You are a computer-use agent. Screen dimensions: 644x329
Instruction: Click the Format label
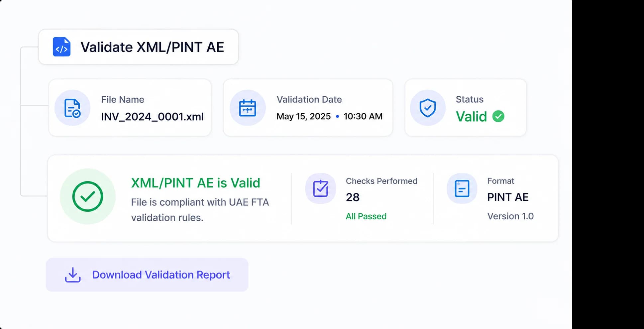(x=500, y=181)
